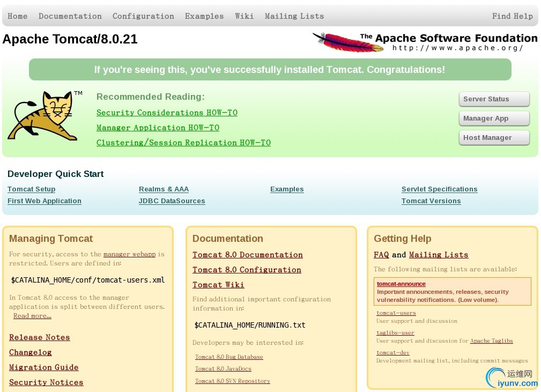
Task: Open the Security Notices link
Action: (x=46, y=382)
